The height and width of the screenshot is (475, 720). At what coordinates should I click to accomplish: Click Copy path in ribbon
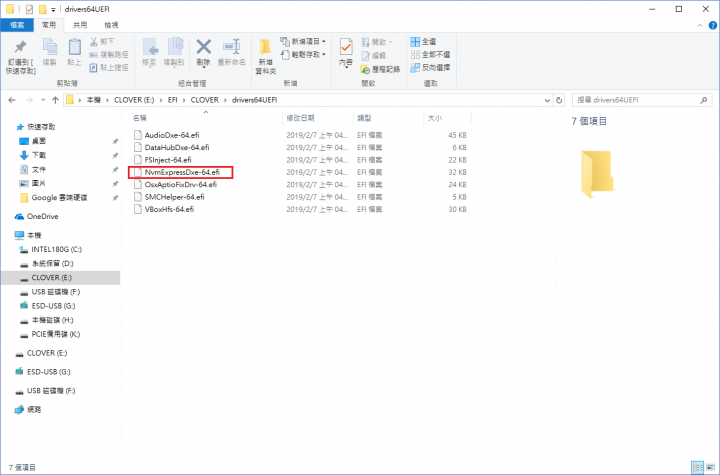(109, 55)
